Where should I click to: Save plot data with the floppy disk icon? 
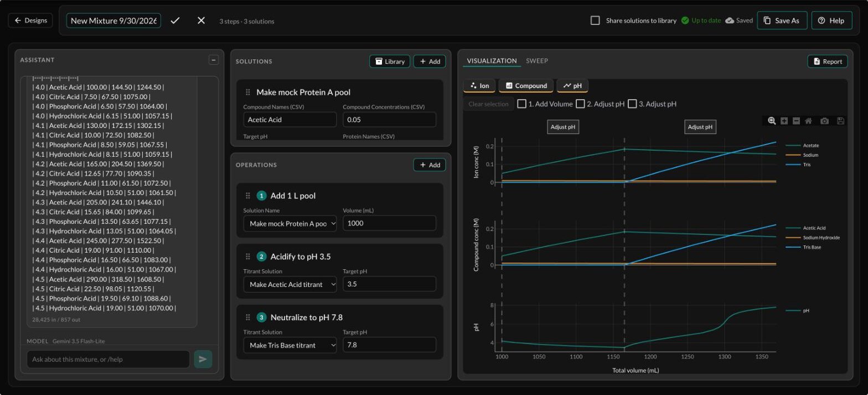coord(840,121)
